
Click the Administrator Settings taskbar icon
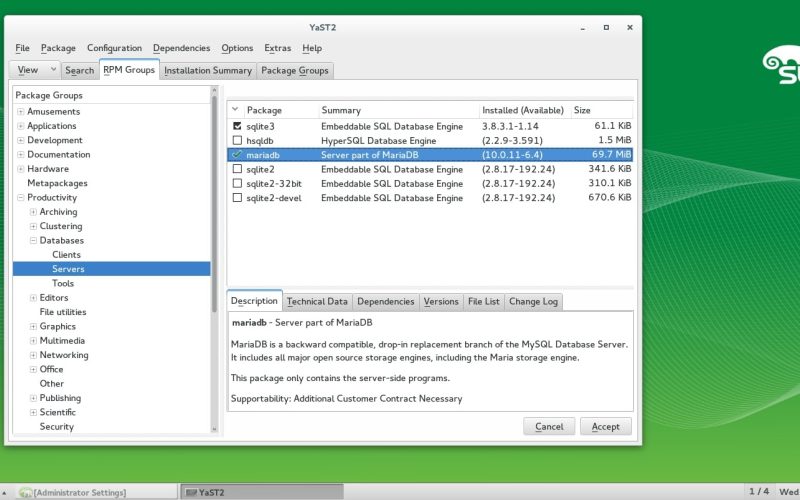[x=25, y=492]
